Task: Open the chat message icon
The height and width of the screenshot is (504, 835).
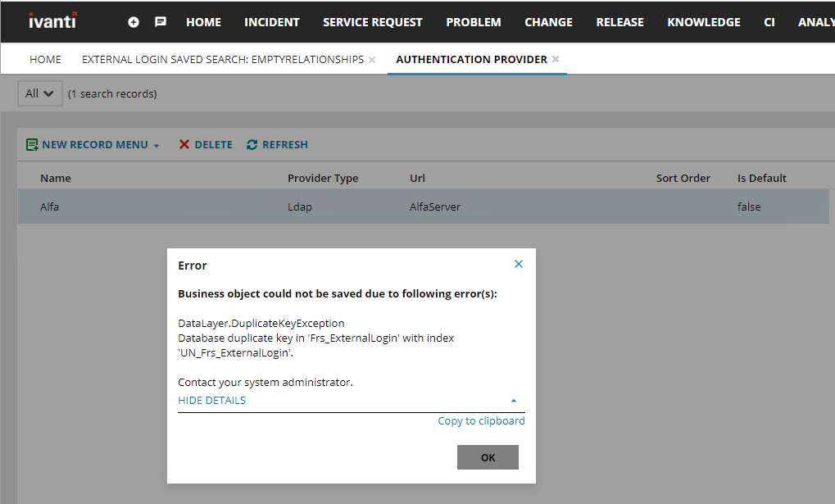Action: (x=161, y=22)
